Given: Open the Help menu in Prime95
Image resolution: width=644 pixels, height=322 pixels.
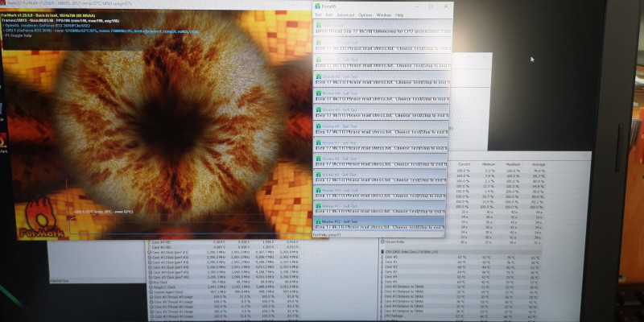Looking at the screenshot, I should tap(399, 15).
